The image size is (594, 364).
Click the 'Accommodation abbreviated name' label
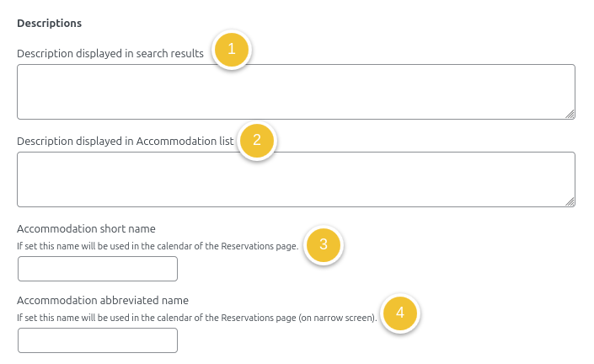(103, 300)
